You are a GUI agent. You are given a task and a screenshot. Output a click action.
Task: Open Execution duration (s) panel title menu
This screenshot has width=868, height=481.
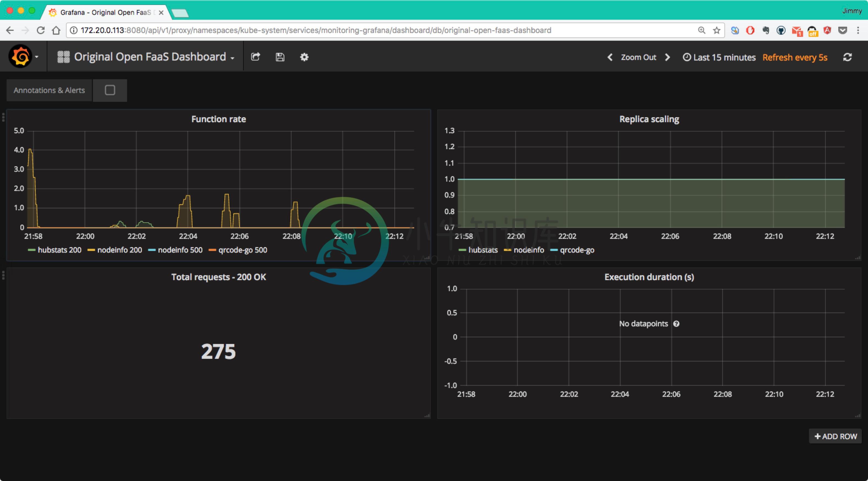coord(649,277)
